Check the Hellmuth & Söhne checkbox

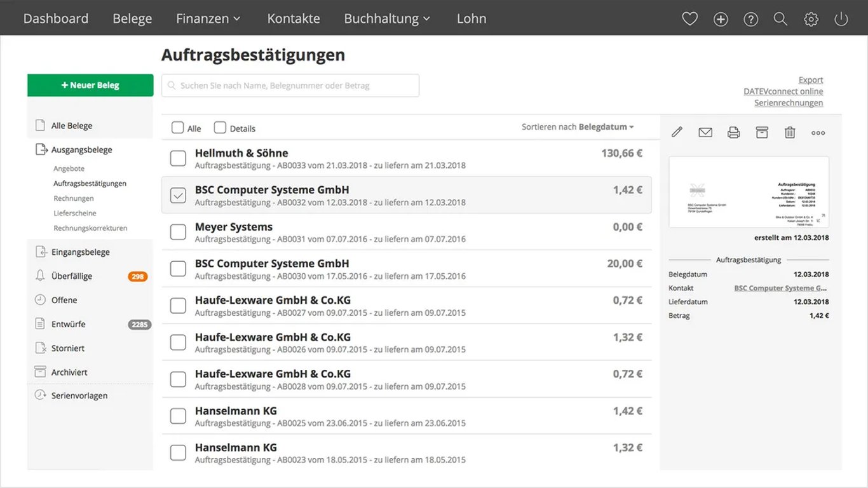(x=179, y=158)
